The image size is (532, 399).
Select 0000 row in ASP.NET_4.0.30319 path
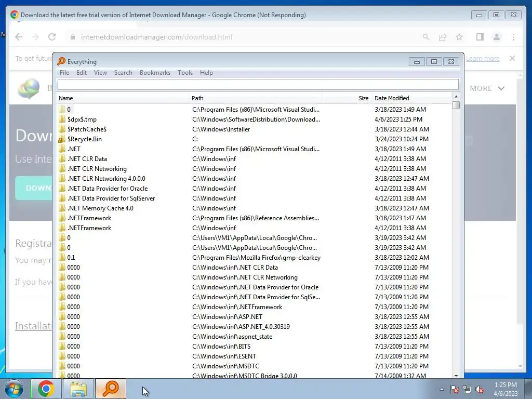pyautogui.click(x=73, y=326)
